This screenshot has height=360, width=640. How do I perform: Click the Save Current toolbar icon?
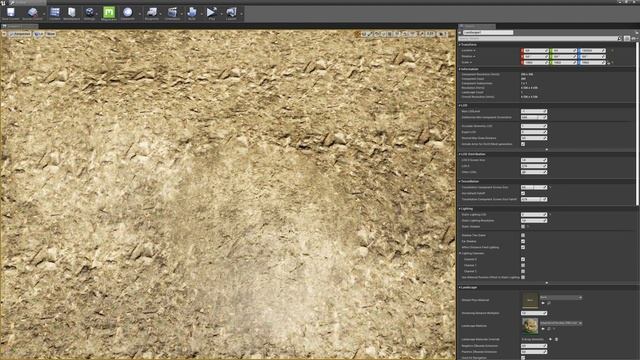tap(11, 13)
